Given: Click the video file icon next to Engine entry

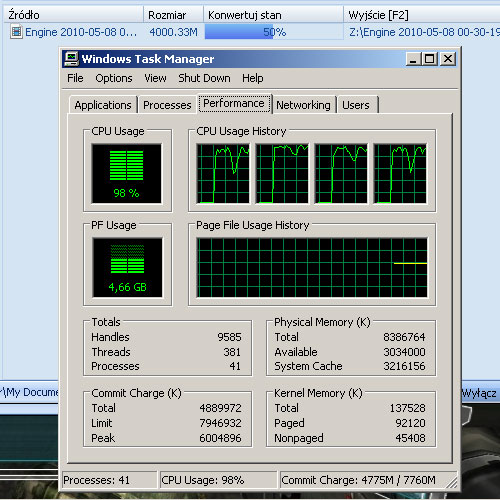Looking at the screenshot, I should point(16,32).
